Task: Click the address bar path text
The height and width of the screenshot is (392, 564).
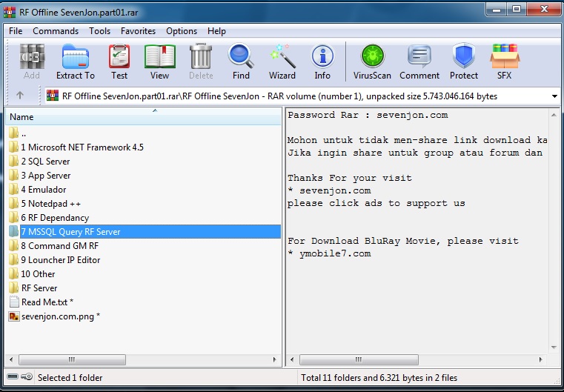Action: tap(279, 96)
